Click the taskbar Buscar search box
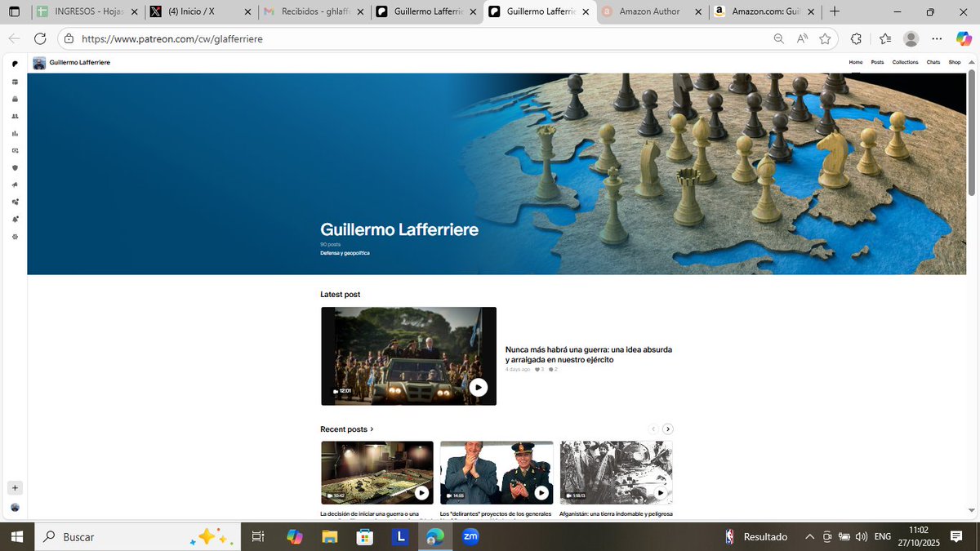Screen dimensions: 980x551 point(137,536)
